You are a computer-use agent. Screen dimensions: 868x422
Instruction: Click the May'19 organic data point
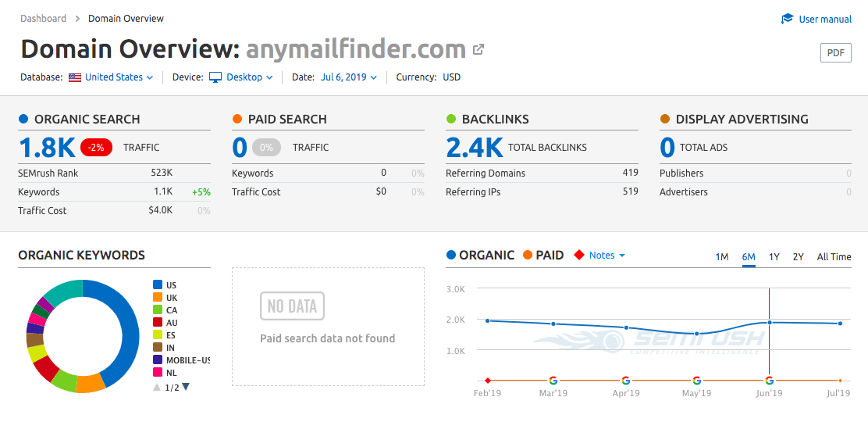pyautogui.click(x=697, y=334)
